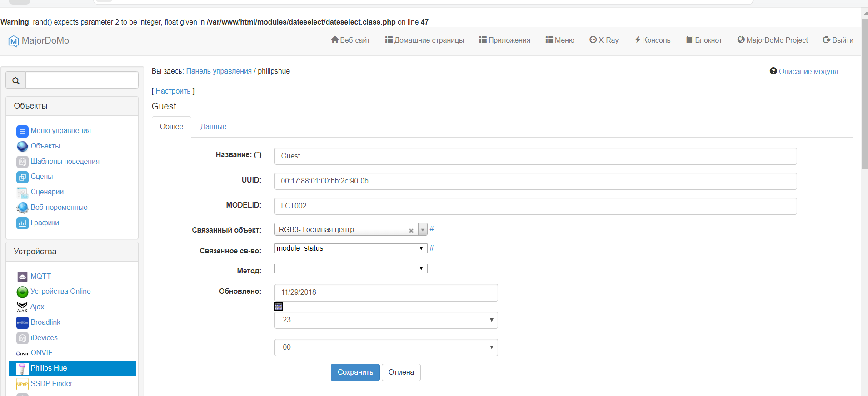Click the Сцены icon in sidebar
This screenshot has height=396, width=868.
pyautogui.click(x=22, y=177)
